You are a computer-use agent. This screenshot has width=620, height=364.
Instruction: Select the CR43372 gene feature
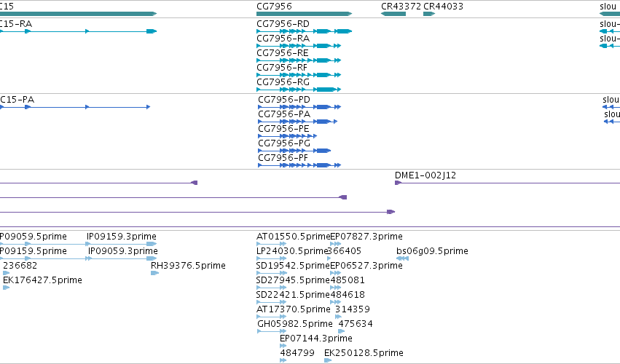click(x=393, y=14)
